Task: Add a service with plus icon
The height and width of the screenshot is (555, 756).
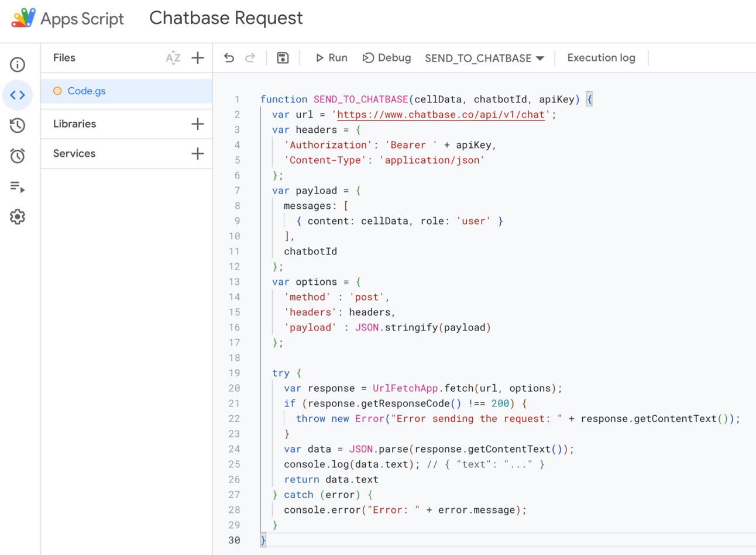Action: 198,154
